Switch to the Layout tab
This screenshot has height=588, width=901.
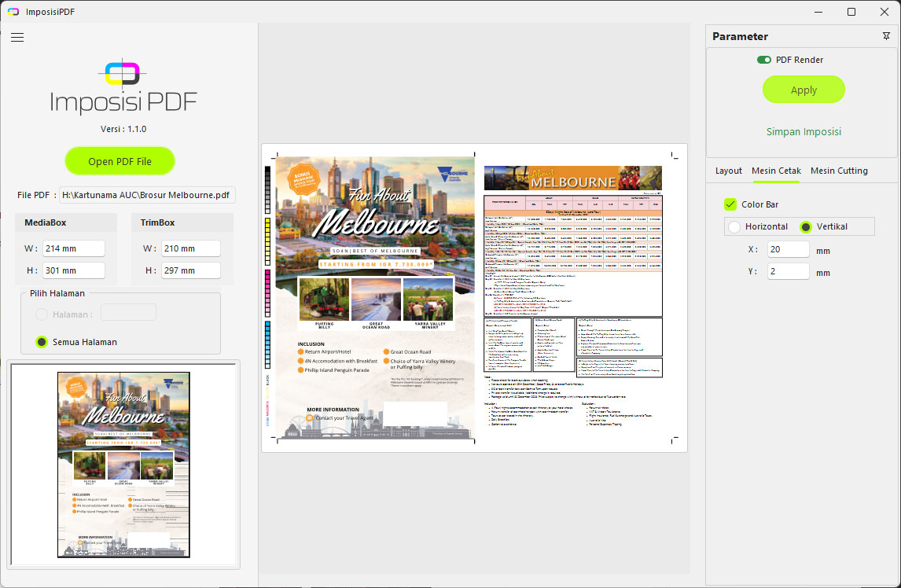pos(728,171)
